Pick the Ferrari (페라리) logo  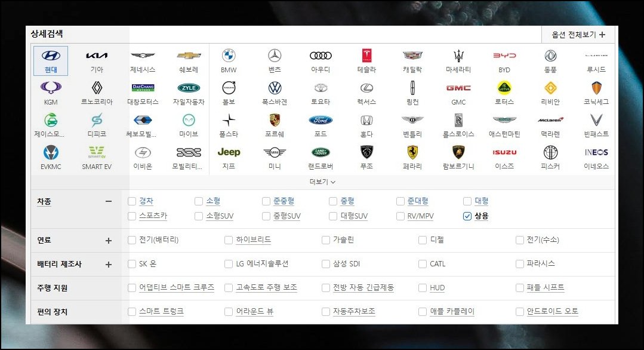413,152
